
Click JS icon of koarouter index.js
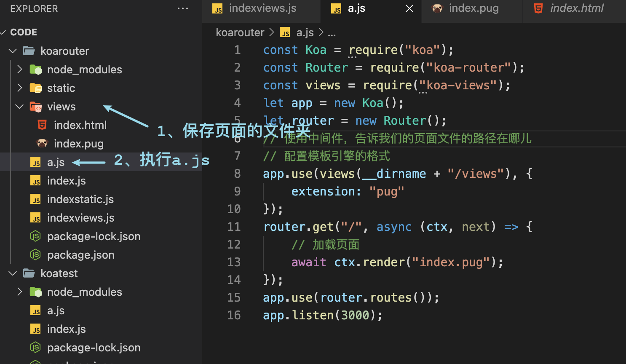36,181
